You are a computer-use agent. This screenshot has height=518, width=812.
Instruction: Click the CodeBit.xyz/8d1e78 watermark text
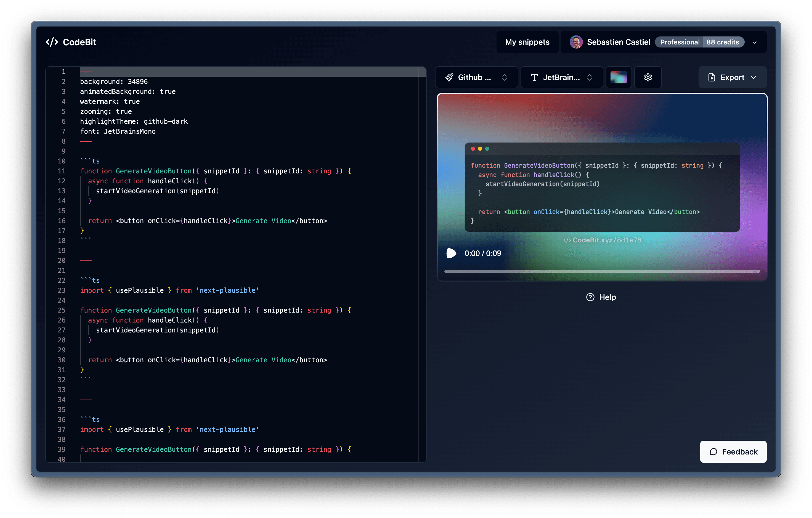(602, 240)
